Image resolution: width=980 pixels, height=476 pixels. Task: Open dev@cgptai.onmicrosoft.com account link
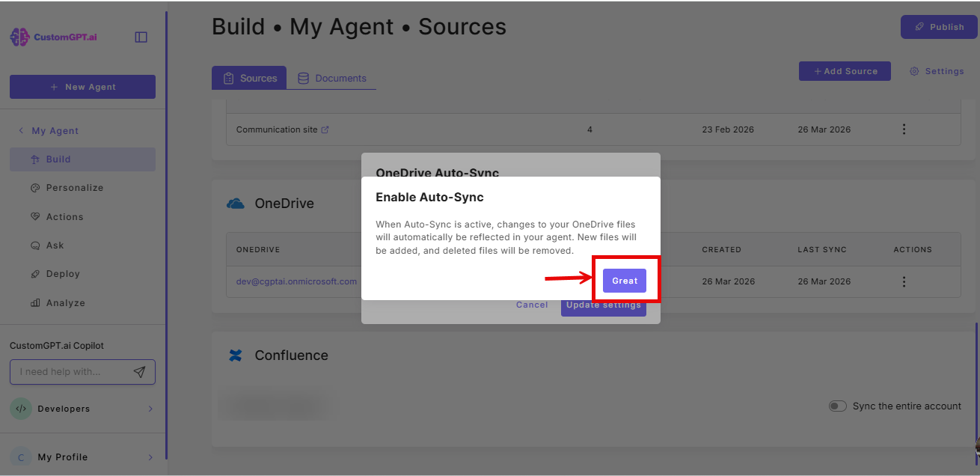pyautogui.click(x=296, y=281)
